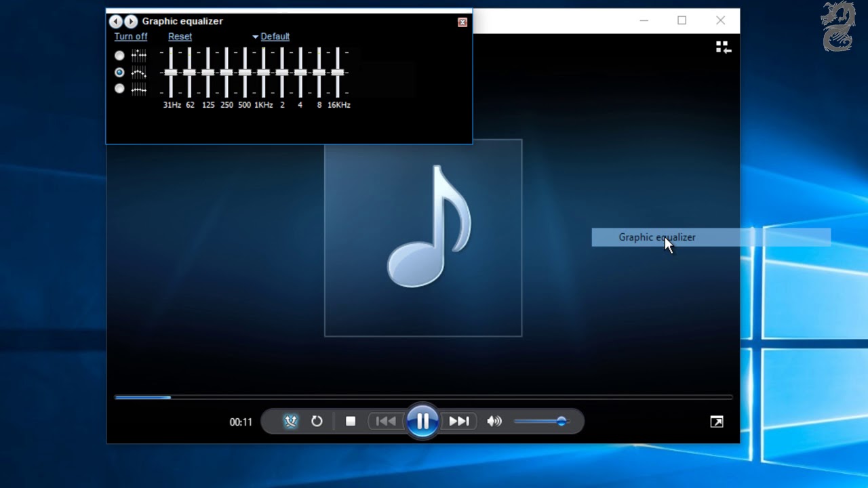Pause the current track

[x=422, y=422]
